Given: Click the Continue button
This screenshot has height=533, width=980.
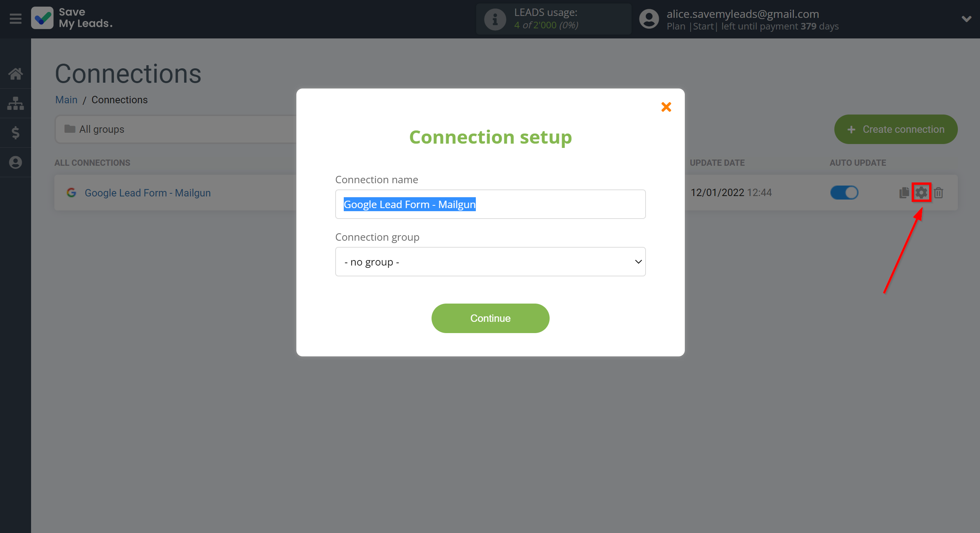Looking at the screenshot, I should click(490, 318).
